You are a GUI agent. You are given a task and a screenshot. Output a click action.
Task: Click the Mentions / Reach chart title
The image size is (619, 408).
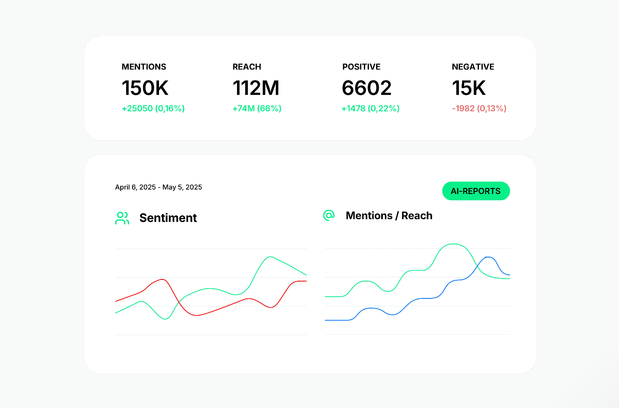[x=389, y=215]
